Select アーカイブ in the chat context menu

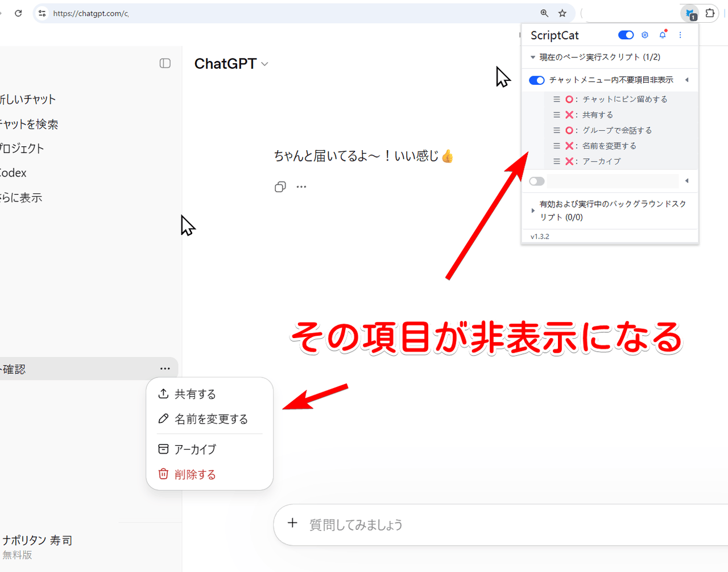pyautogui.click(x=195, y=449)
